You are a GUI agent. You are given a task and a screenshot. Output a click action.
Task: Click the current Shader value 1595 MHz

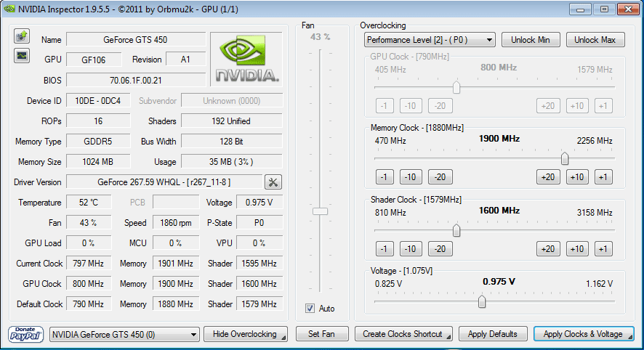click(259, 264)
